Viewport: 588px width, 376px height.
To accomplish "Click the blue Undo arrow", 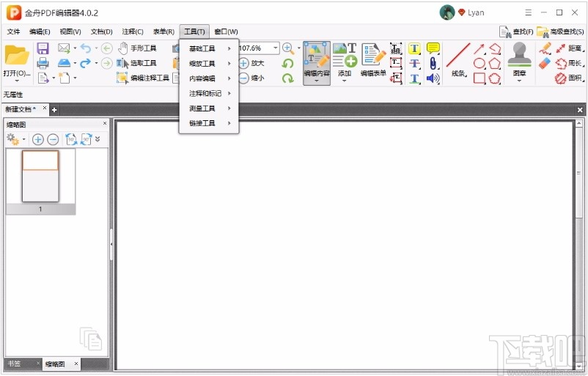I will point(86,48).
